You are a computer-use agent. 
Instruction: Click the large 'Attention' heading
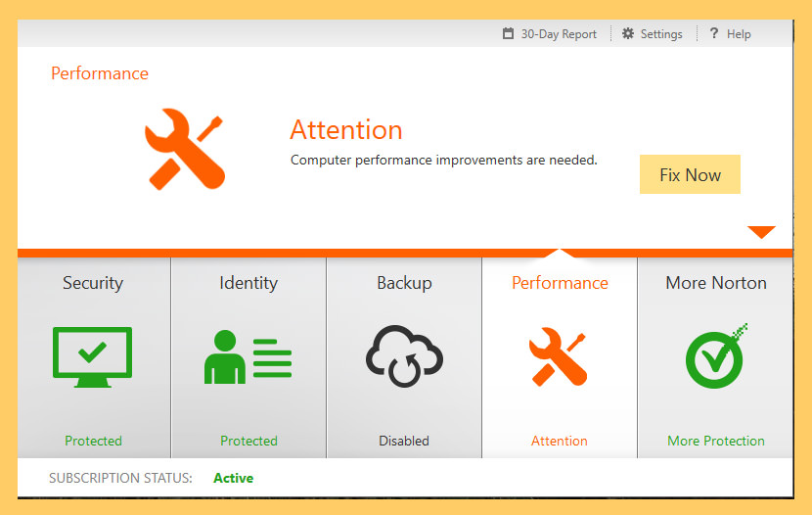346,129
